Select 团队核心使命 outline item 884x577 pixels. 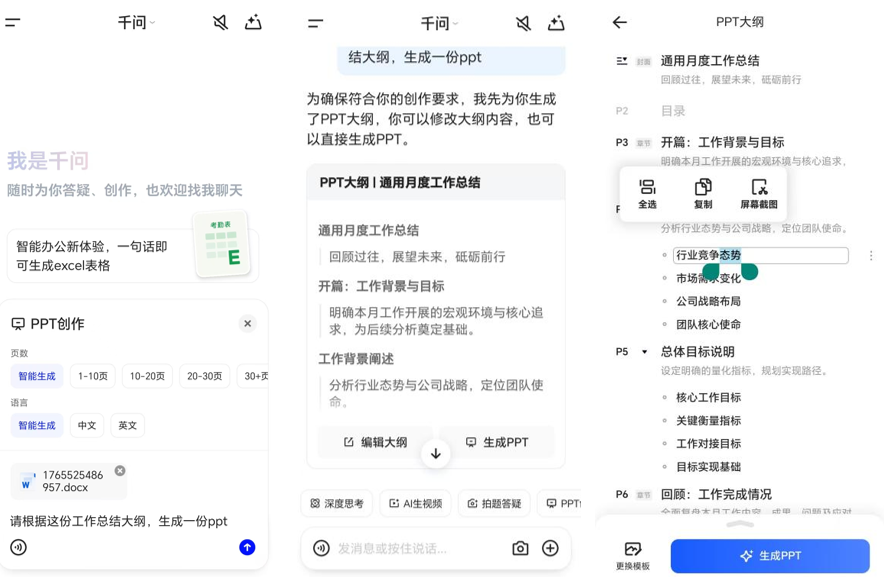(x=708, y=324)
